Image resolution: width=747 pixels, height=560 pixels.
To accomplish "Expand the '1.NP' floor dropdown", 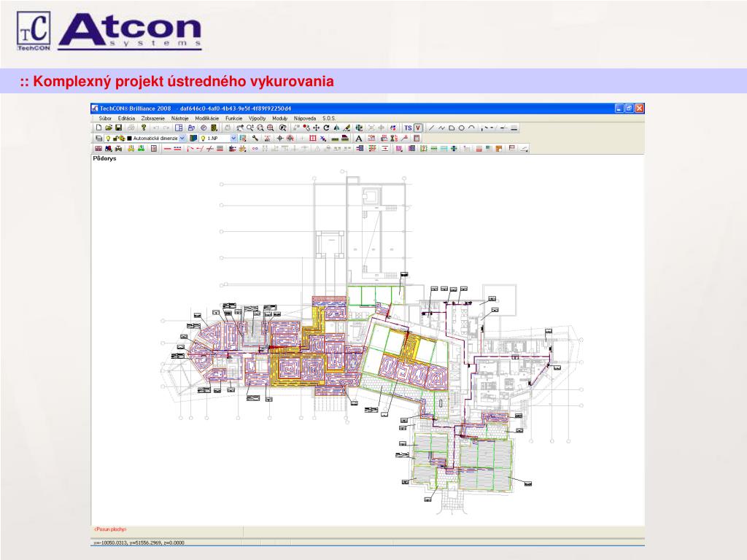I will [x=233, y=138].
